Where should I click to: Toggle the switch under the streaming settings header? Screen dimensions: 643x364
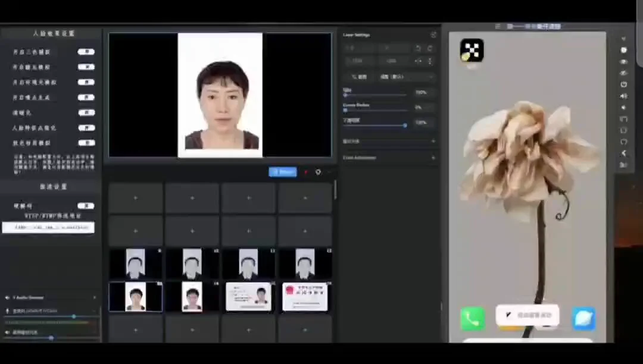86,206
